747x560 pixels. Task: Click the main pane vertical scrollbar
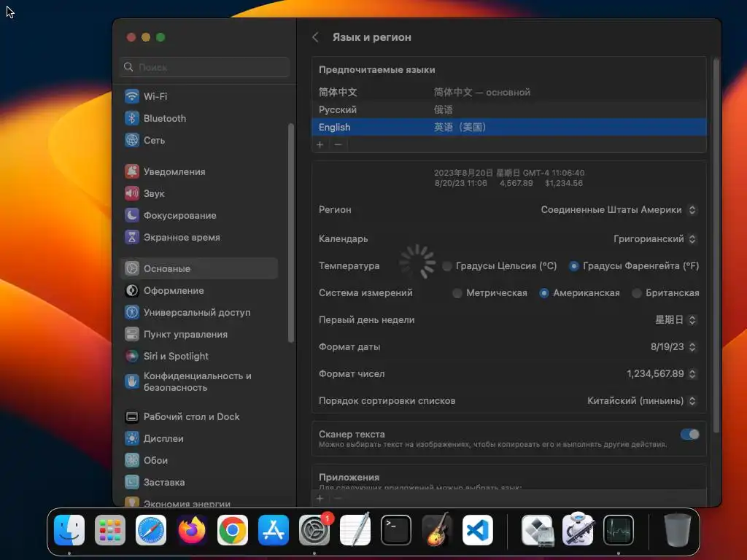(716, 245)
